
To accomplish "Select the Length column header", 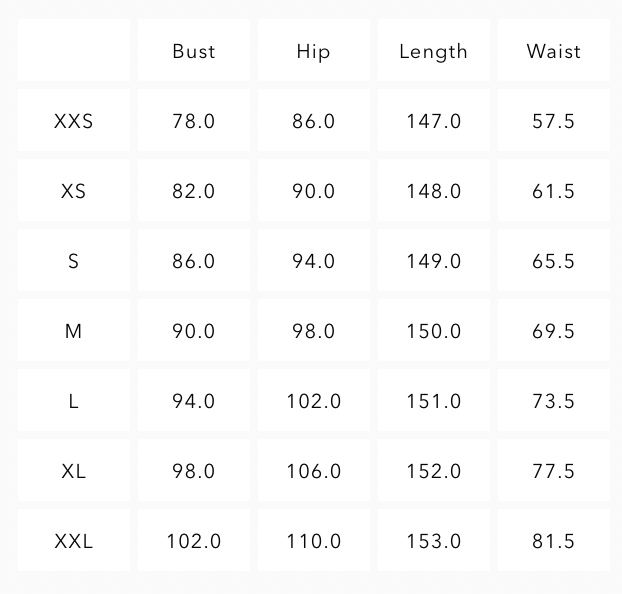I will (x=433, y=51).
